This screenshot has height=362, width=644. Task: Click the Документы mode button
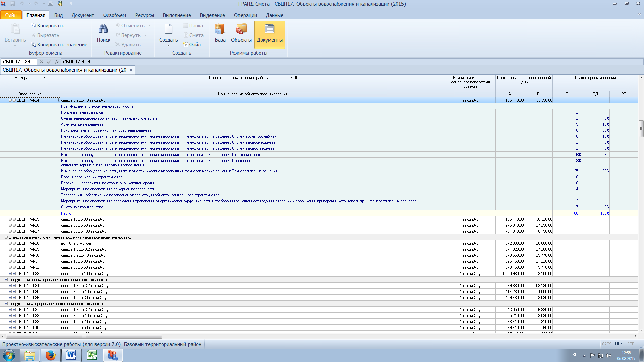[x=270, y=35]
